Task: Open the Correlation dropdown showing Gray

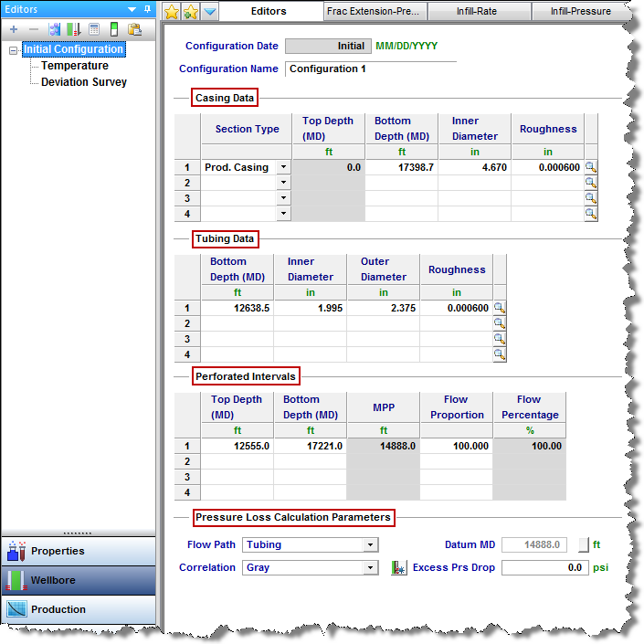Action: 370,568
